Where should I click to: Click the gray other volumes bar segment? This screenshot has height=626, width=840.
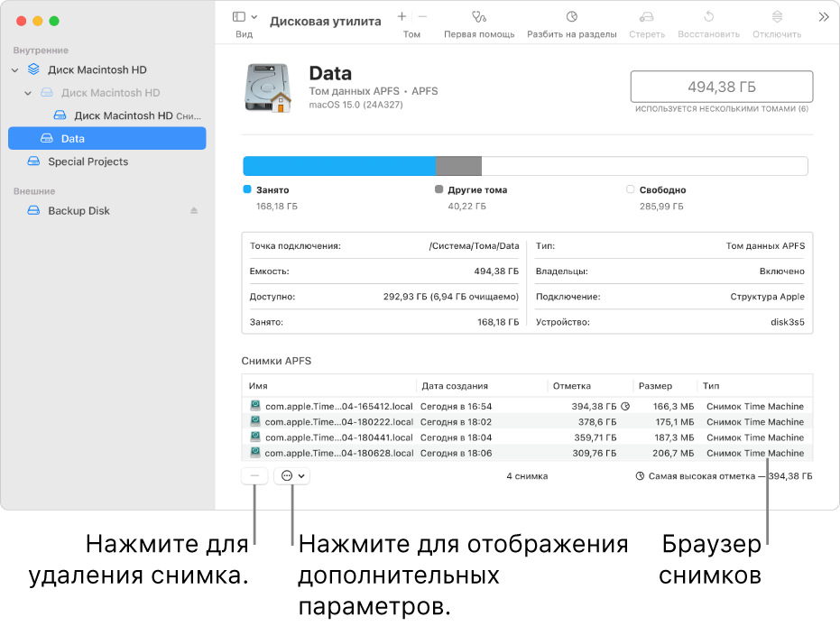[458, 166]
